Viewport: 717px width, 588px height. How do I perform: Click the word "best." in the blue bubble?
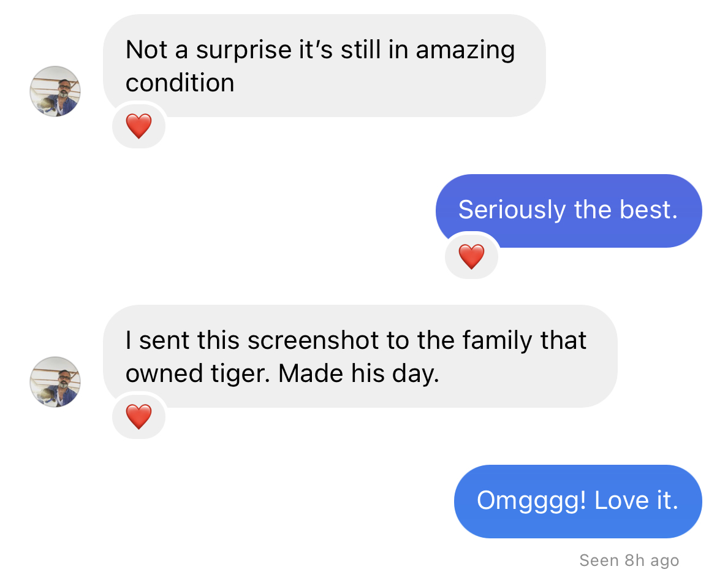click(648, 210)
